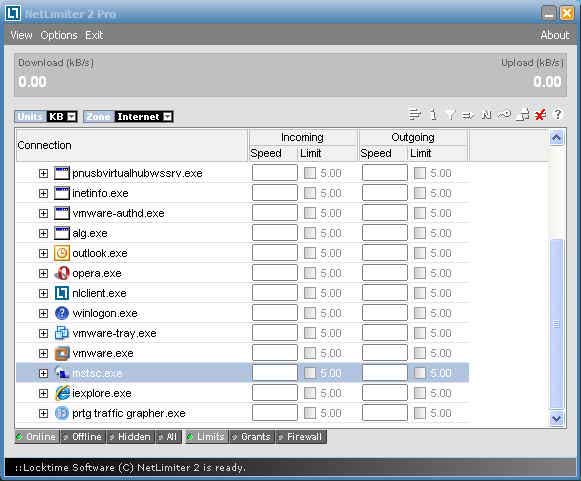Enable outgoing limit for vmware.exe
This screenshot has height=481, width=581.
419,353
